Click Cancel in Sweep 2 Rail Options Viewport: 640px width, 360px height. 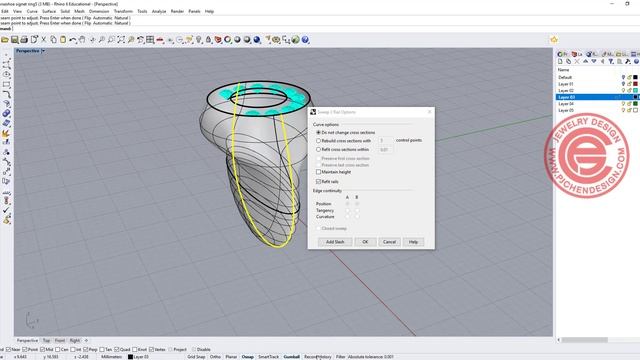pyautogui.click(x=389, y=242)
